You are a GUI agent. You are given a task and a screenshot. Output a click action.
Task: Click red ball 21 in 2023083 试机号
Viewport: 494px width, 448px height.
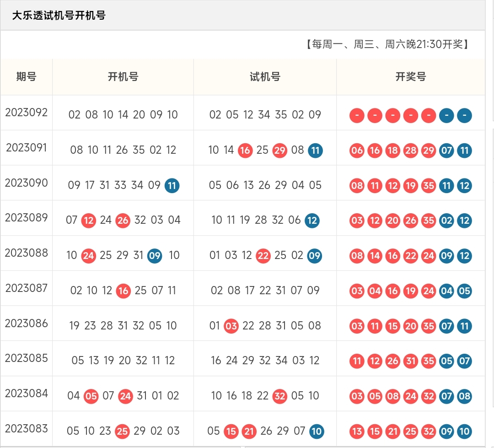tap(249, 432)
